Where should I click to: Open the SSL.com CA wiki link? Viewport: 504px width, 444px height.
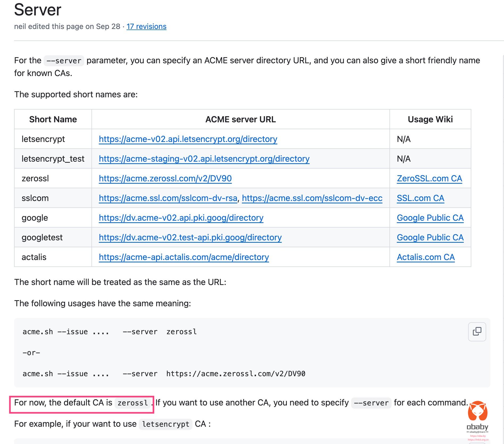click(420, 198)
